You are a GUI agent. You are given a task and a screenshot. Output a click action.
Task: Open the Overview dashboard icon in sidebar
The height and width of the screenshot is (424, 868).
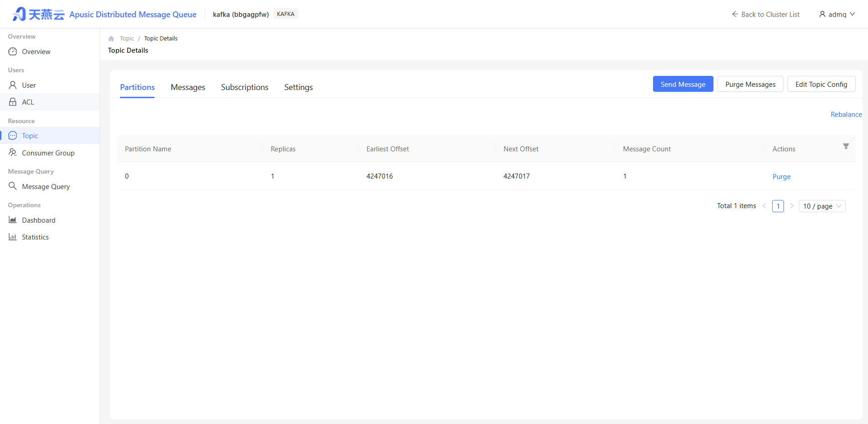13,52
